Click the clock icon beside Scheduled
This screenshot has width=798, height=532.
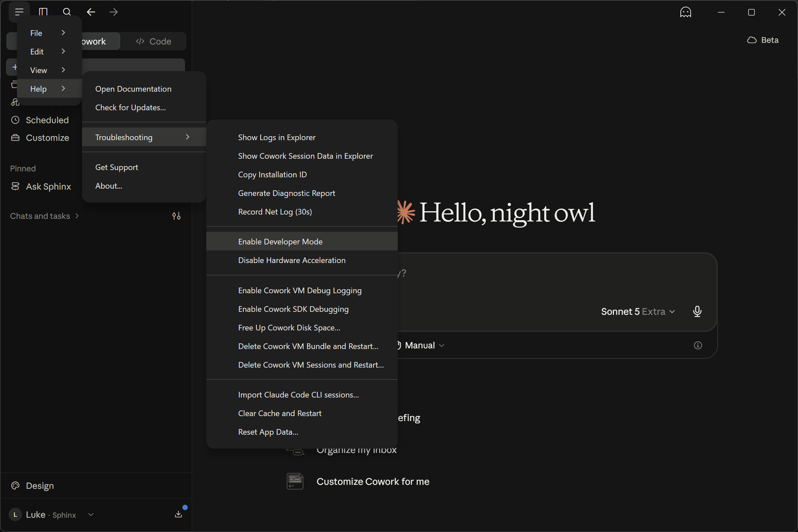point(15,120)
